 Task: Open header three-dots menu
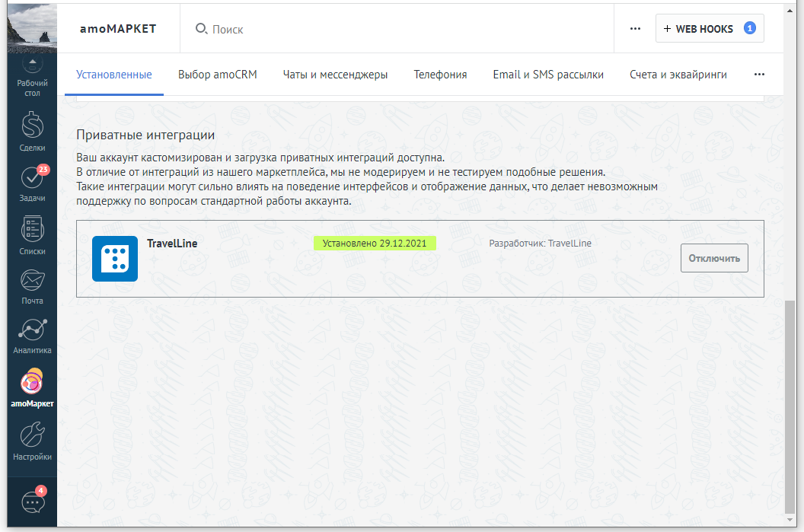point(635,29)
